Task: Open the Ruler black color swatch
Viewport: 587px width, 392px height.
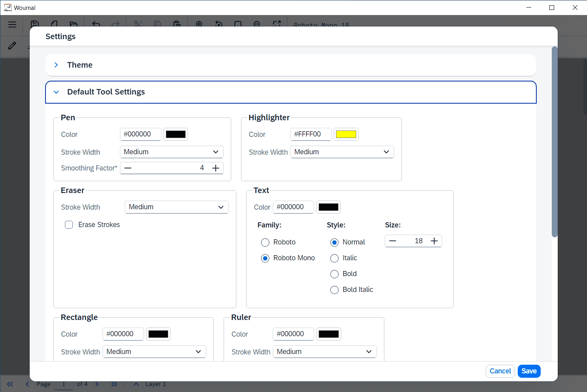Action: [x=329, y=334]
